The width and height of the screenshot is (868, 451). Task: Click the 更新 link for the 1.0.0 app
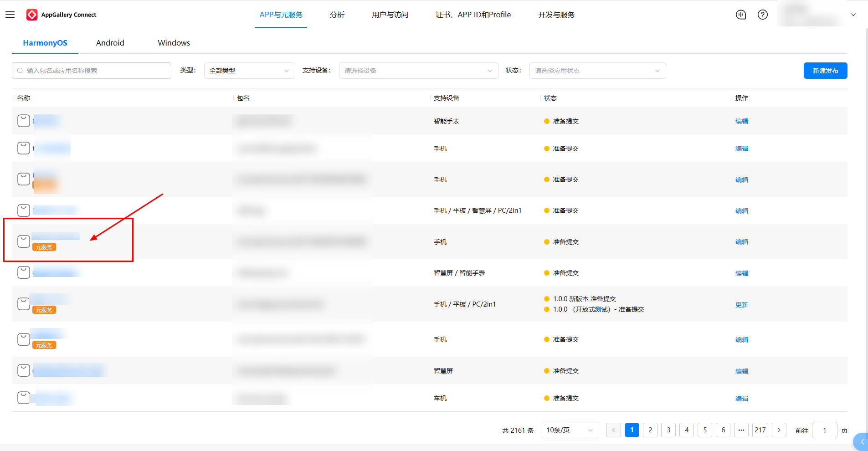(741, 304)
